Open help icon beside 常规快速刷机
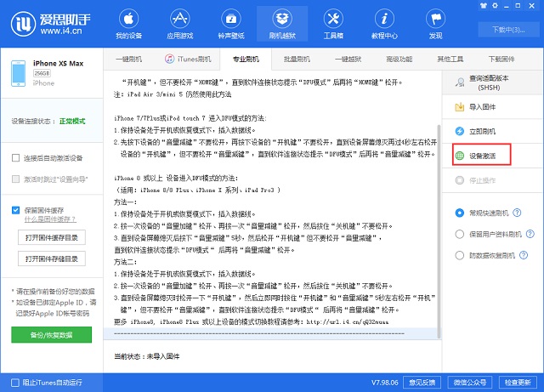The image size is (544, 392). click(x=517, y=213)
